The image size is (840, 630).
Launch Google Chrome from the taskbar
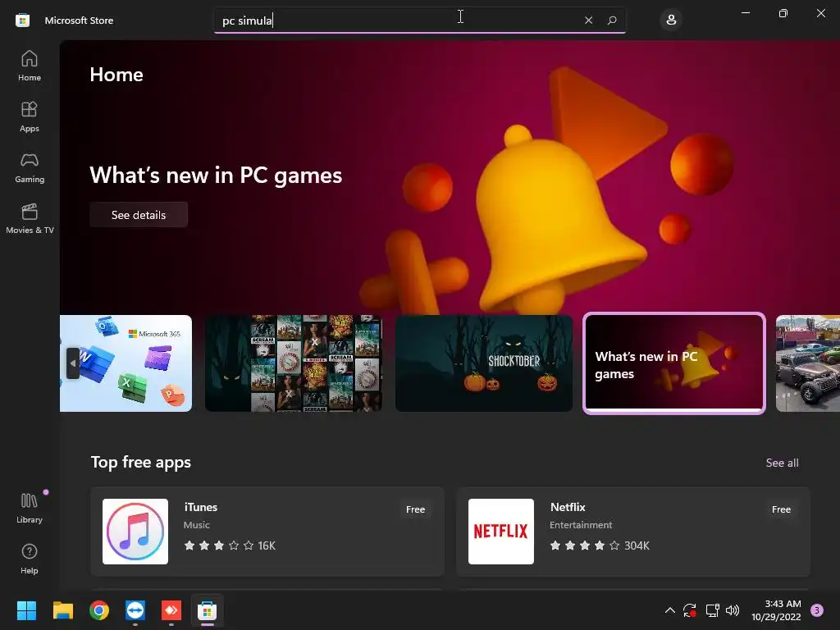(x=99, y=610)
